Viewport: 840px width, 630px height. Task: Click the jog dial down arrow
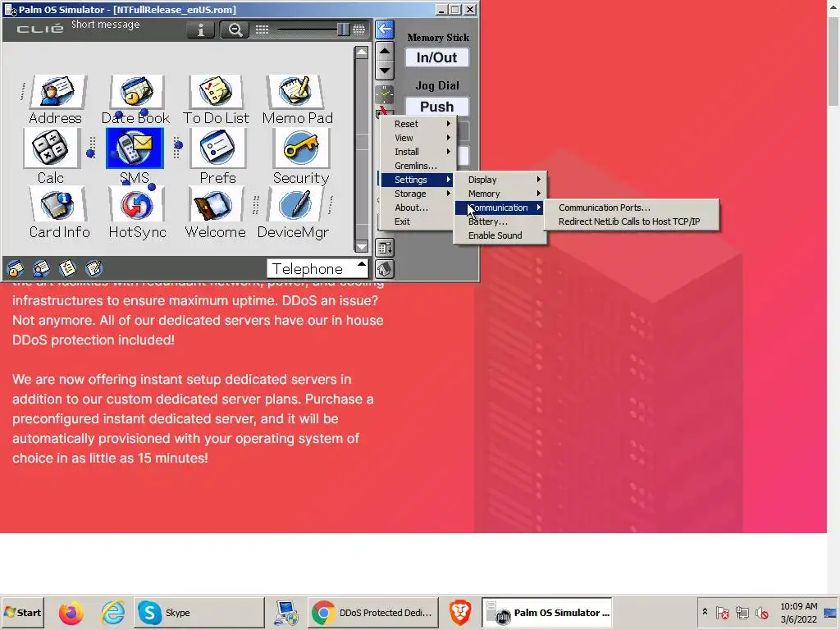point(385,71)
